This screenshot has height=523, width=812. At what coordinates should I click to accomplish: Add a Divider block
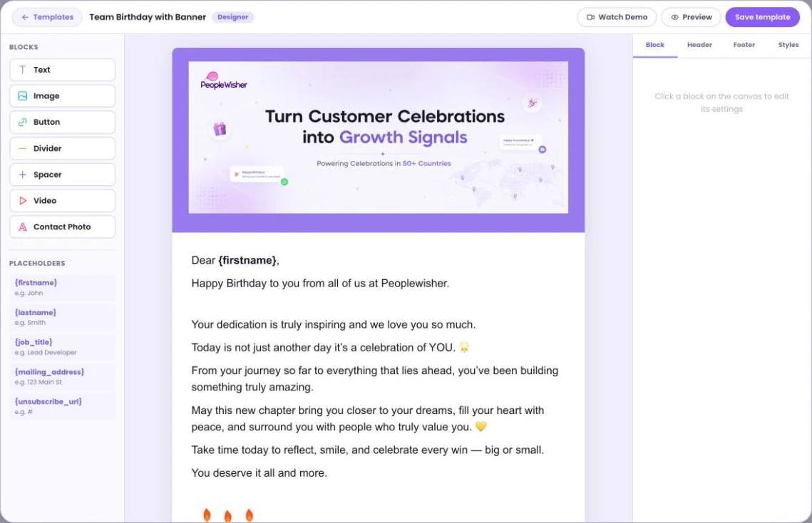pos(62,149)
